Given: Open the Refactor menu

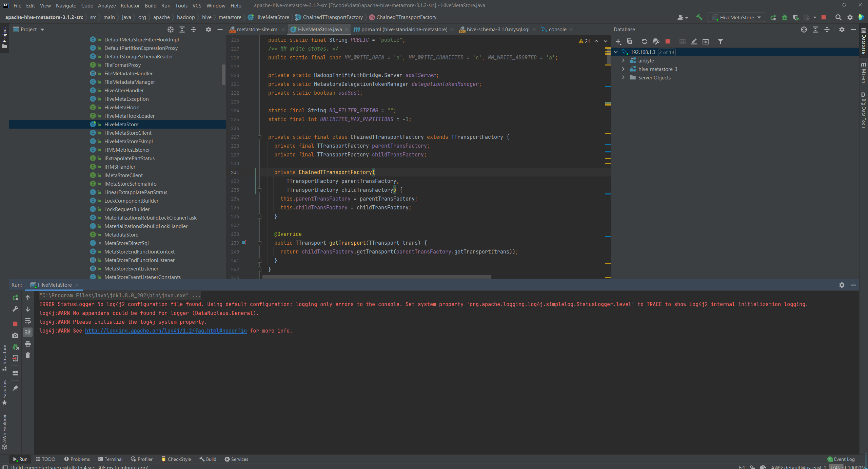Looking at the screenshot, I should pos(130,5).
